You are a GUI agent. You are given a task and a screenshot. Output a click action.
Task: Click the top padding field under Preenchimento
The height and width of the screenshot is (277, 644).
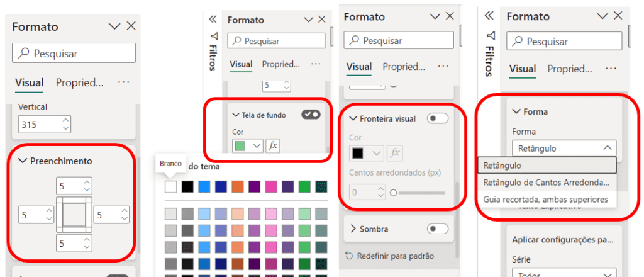74,186
